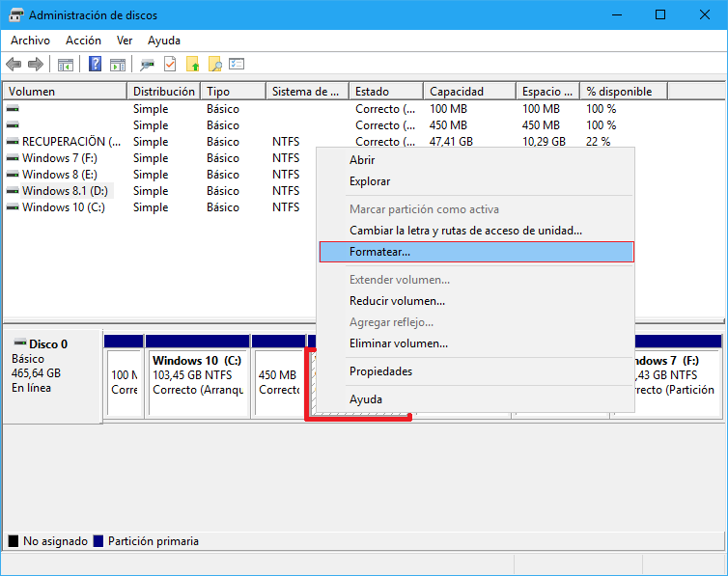Click Ayuda in the context menu
Viewport: 728px width, 576px height.
[476, 399]
